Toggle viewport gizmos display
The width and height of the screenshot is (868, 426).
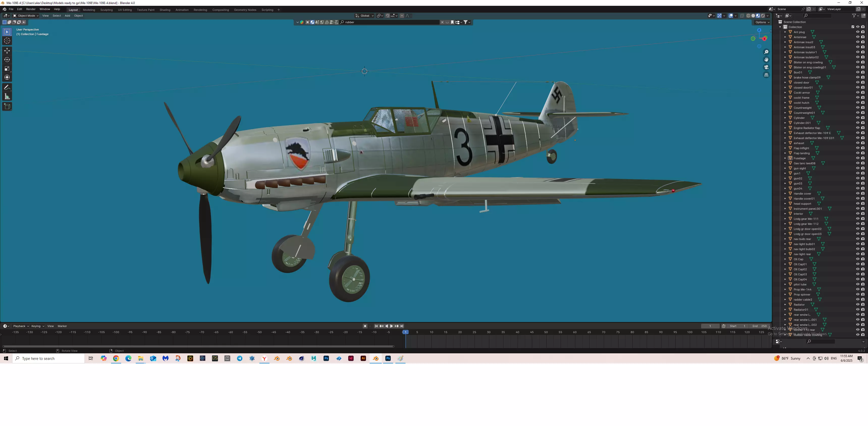[719, 16]
